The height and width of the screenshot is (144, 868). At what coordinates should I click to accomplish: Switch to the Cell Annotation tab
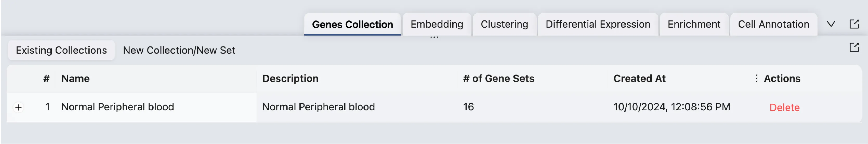773,24
